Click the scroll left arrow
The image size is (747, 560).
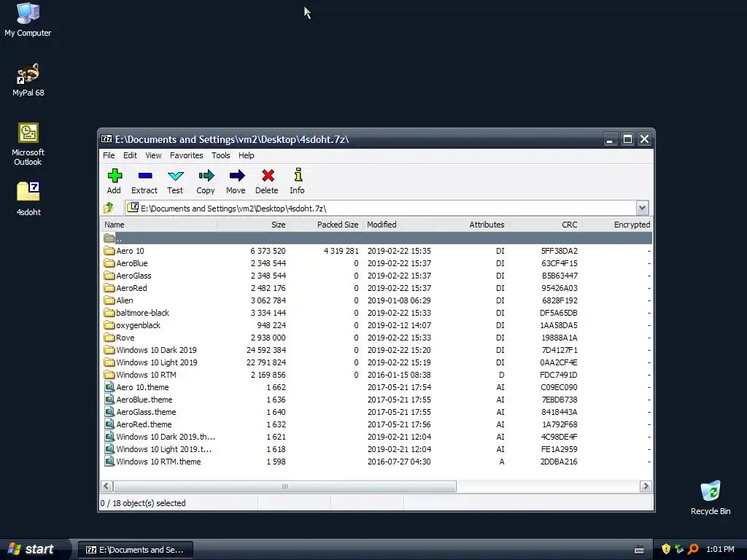click(x=107, y=486)
